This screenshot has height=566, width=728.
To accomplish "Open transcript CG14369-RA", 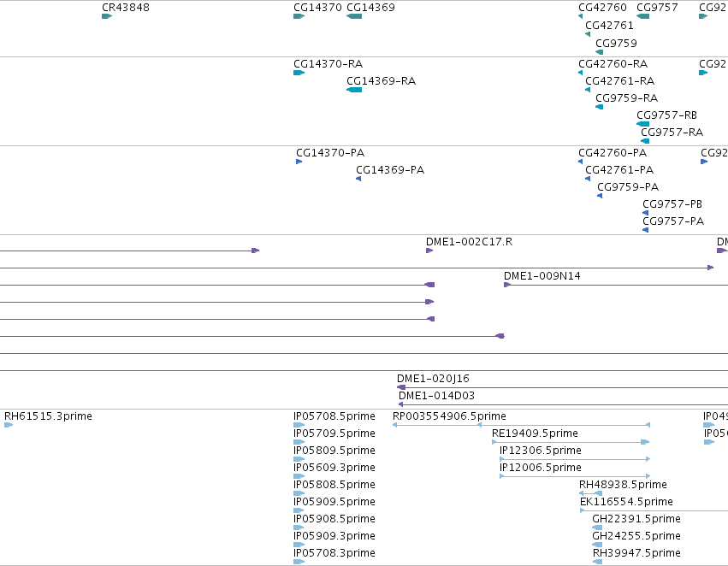I will [x=381, y=81].
